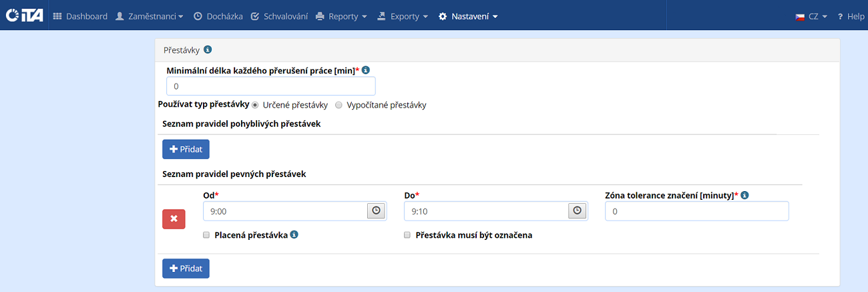Open the Help link in the navbar
This screenshot has height=292, width=868.
[851, 16]
